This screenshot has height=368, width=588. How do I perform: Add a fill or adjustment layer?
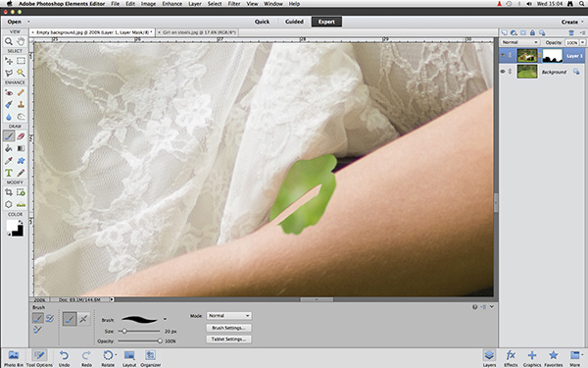[514, 32]
